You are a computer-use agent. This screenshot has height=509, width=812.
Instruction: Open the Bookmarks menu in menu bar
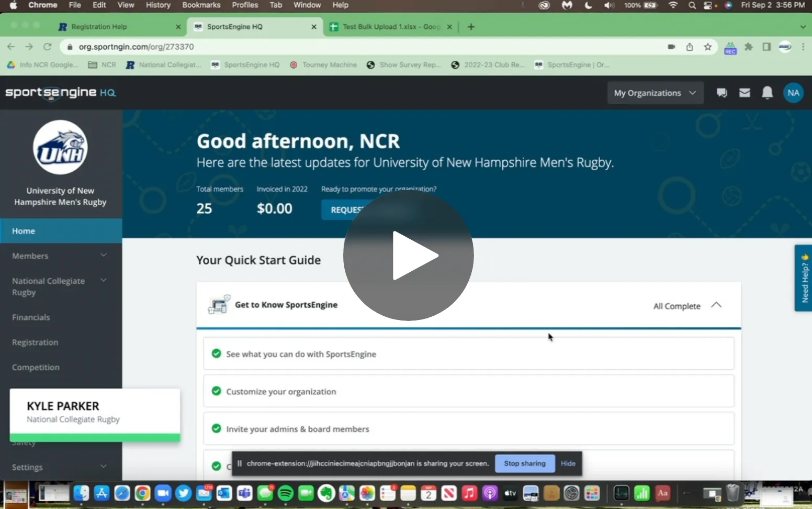[x=201, y=5]
